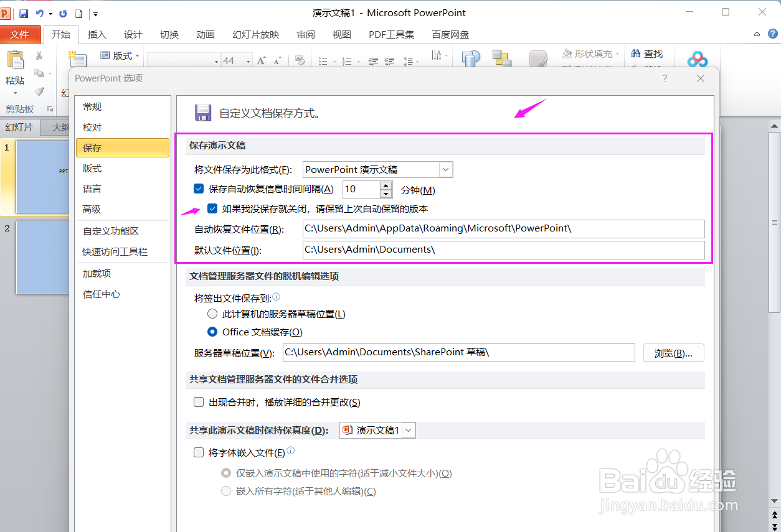
Task: Click the Undo icon in quick access toolbar
Action: (x=40, y=13)
